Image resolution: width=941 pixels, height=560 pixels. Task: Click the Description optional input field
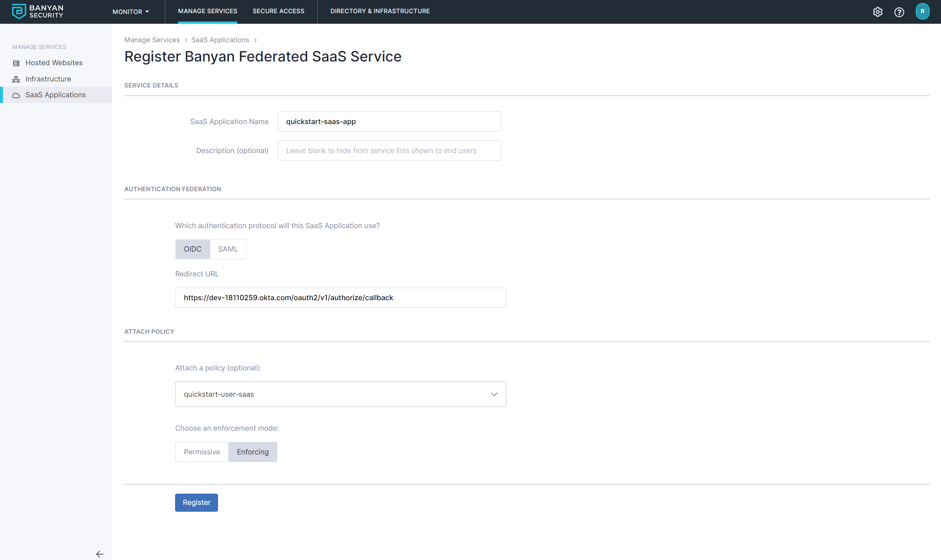coord(389,150)
